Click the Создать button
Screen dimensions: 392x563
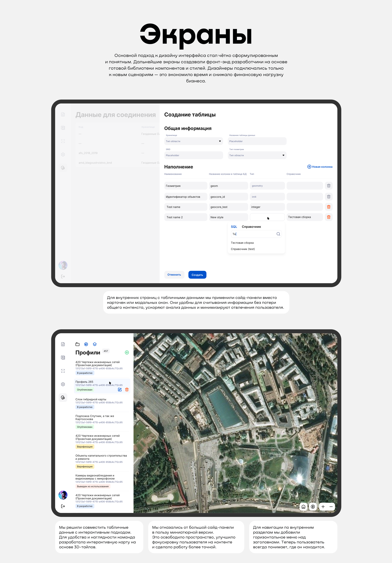click(x=197, y=275)
